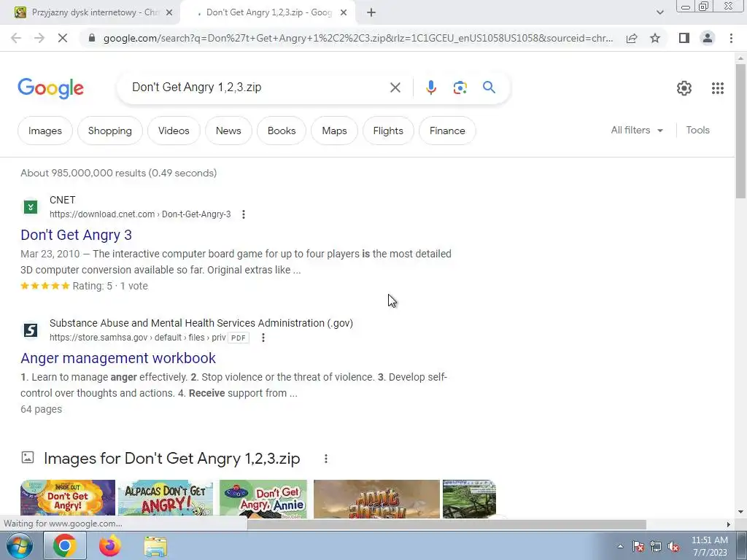Click the Chrome forward arrow

(39, 38)
